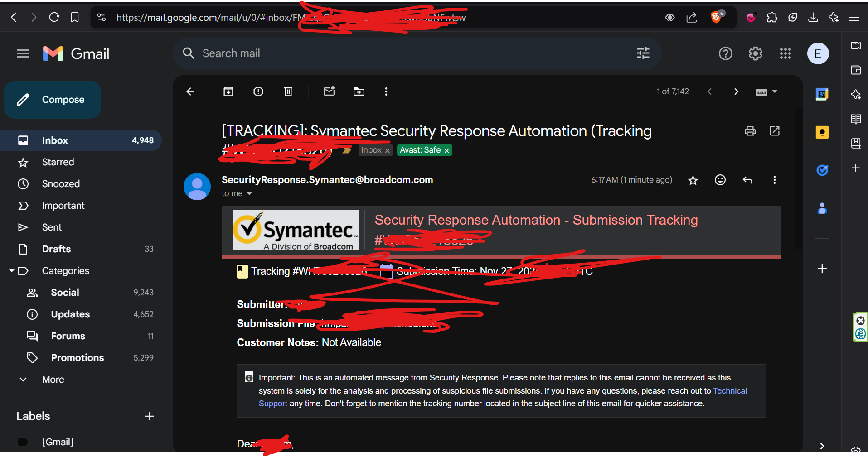Open the Brave Shields icon

(717, 17)
